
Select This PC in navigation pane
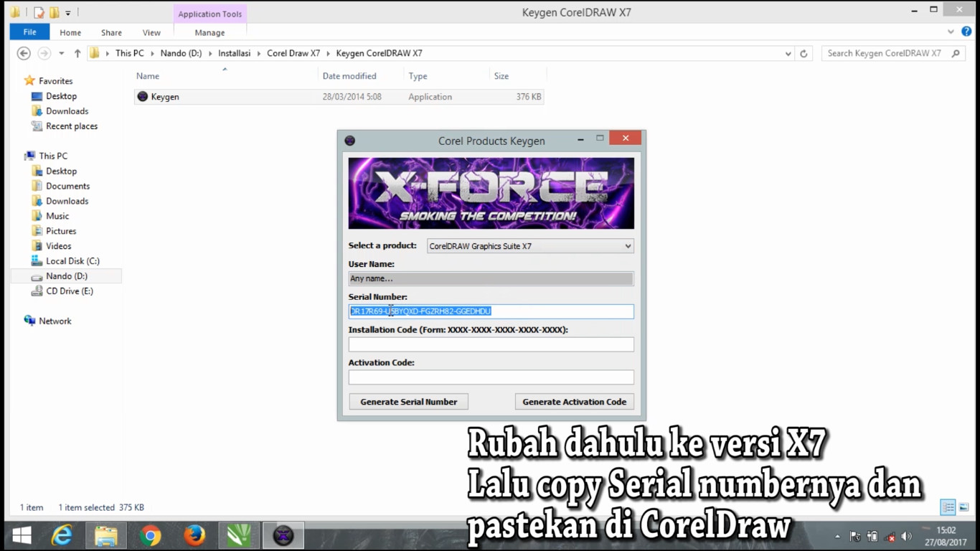click(x=53, y=156)
